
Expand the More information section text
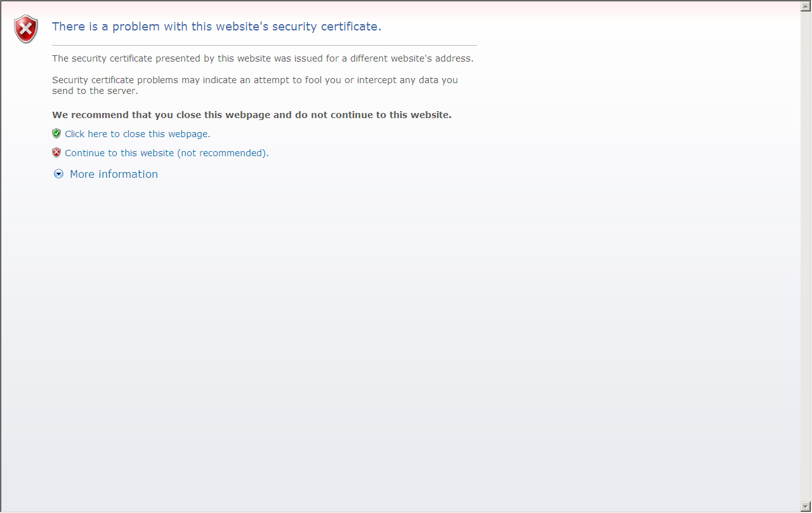[x=114, y=174]
